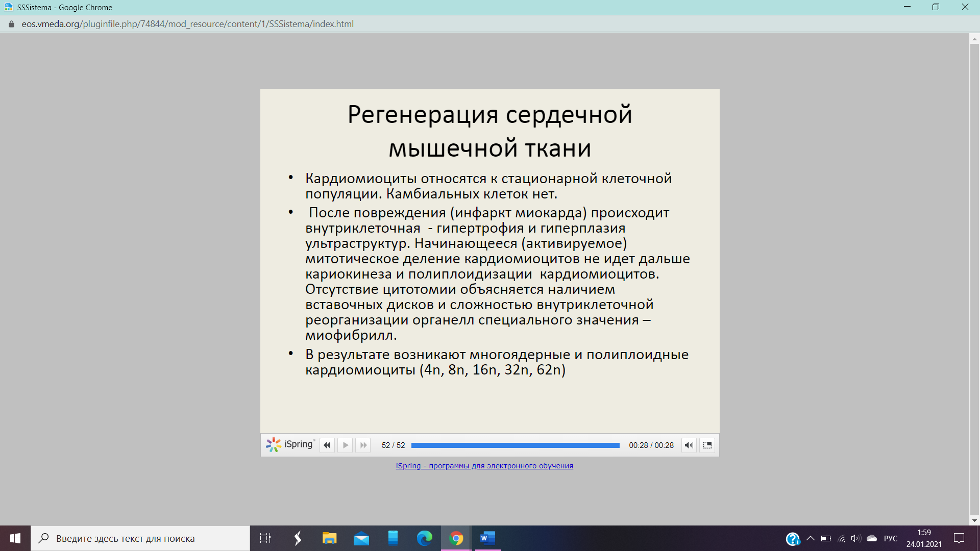Click the slide counter 52 / 52
980x551 pixels.
(393, 445)
